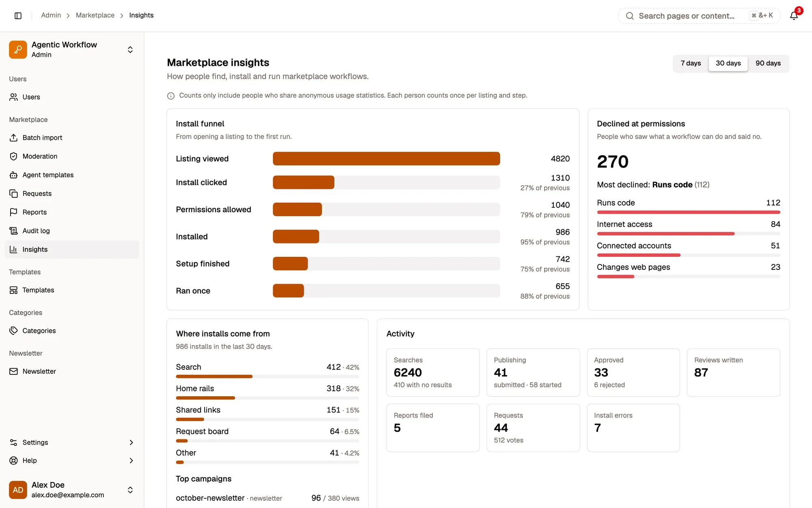Click the 270 declined total
Image resolution: width=812 pixels, height=508 pixels.
coord(612,162)
